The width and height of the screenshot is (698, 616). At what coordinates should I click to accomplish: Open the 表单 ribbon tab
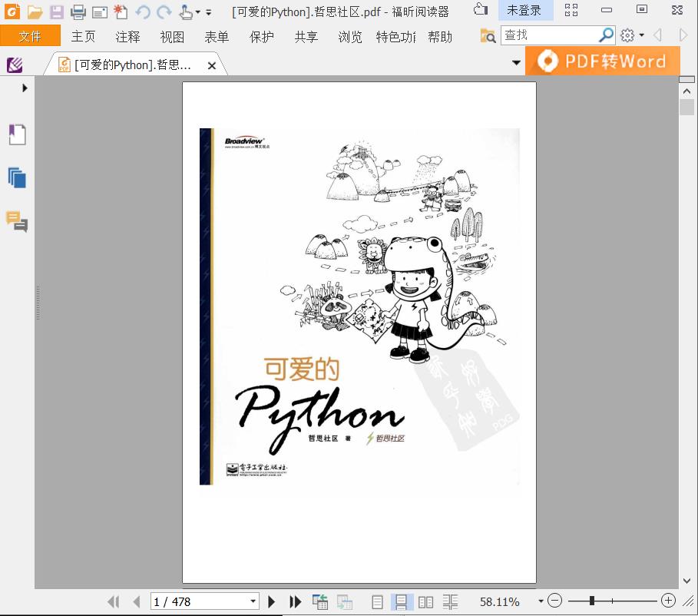[217, 37]
